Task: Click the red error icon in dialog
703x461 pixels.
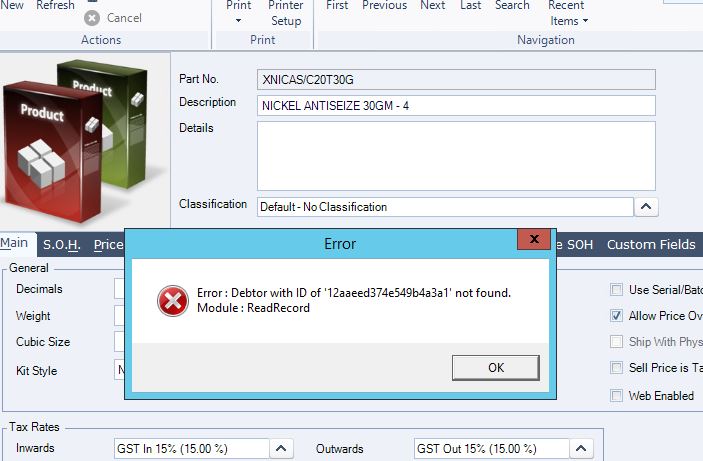Action: (x=173, y=300)
